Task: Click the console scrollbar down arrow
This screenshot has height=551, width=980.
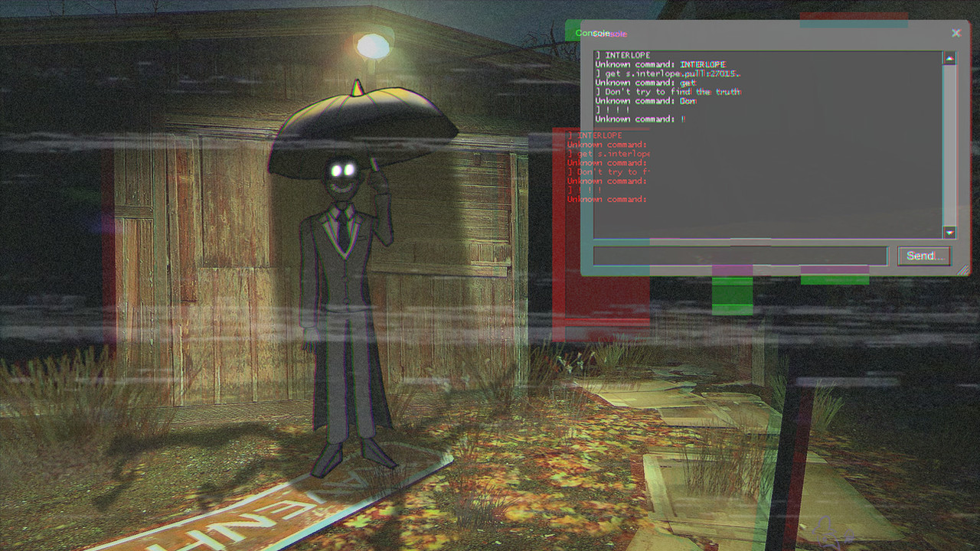Action: (x=949, y=233)
